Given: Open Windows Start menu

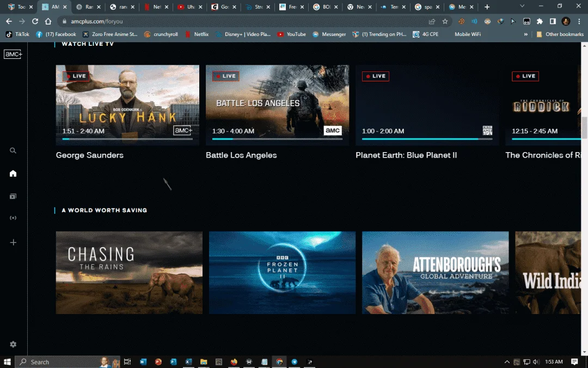Looking at the screenshot, I should [x=7, y=362].
